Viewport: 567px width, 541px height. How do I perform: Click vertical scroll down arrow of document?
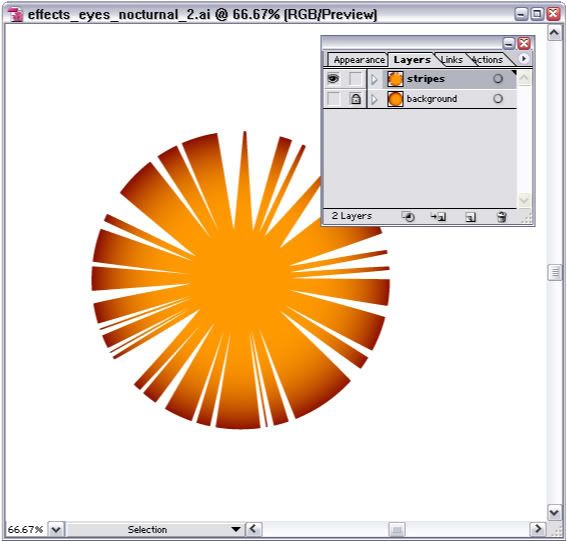click(554, 512)
